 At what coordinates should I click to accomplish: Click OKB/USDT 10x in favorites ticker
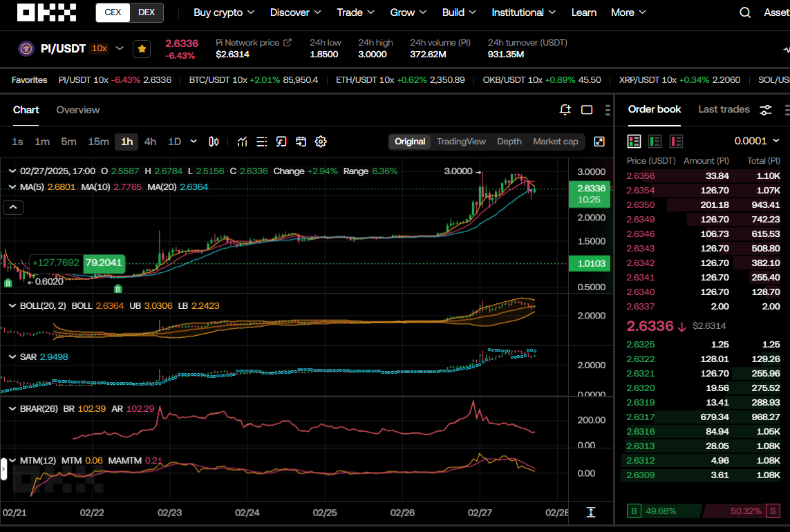coord(542,80)
